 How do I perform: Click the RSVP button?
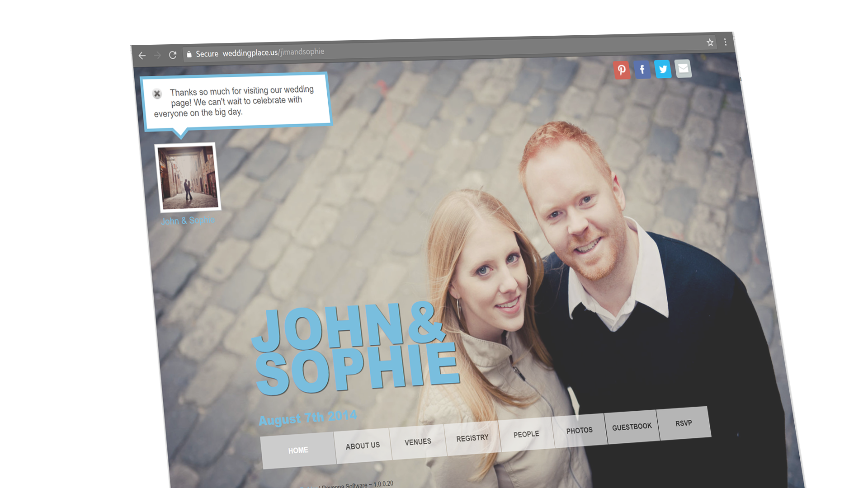(x=684, y=423)
